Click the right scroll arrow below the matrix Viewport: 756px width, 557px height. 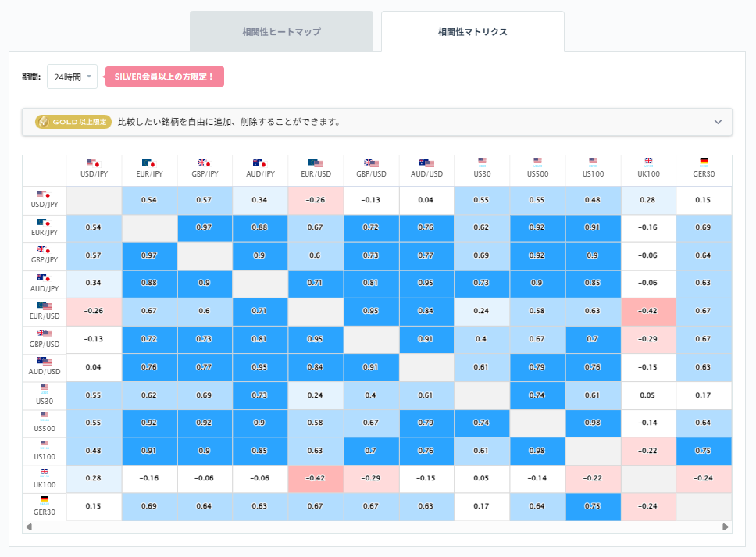724,528
